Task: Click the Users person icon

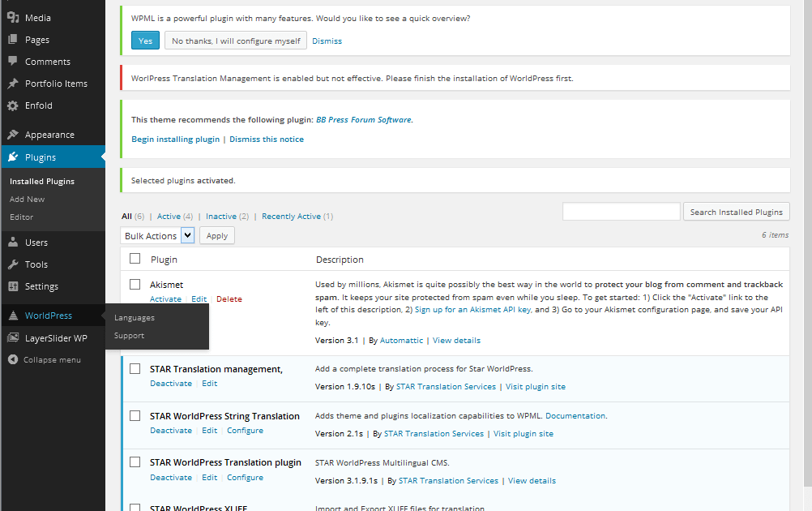Action: click(x=13, y=242)
